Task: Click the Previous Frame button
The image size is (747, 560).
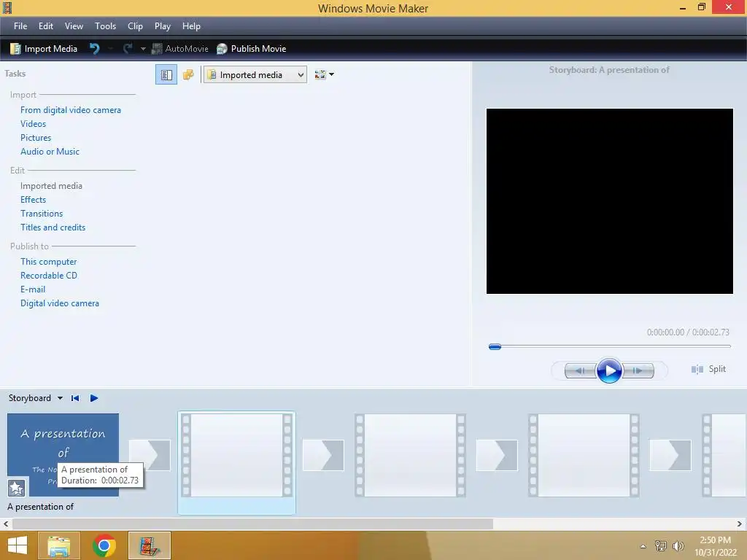Action: [x=581, y=370]
